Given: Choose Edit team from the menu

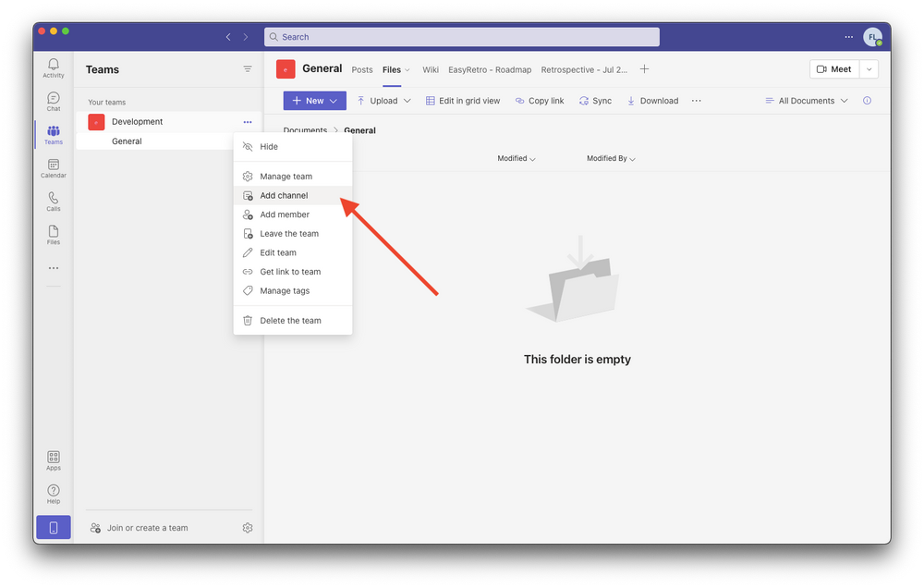Looking at the screenshot, I should 293,252.
